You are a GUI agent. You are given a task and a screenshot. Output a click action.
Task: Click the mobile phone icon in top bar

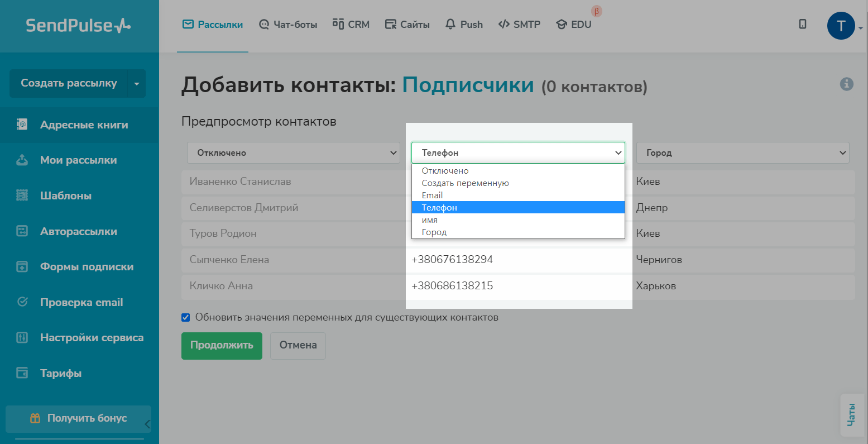pos(802,24)
